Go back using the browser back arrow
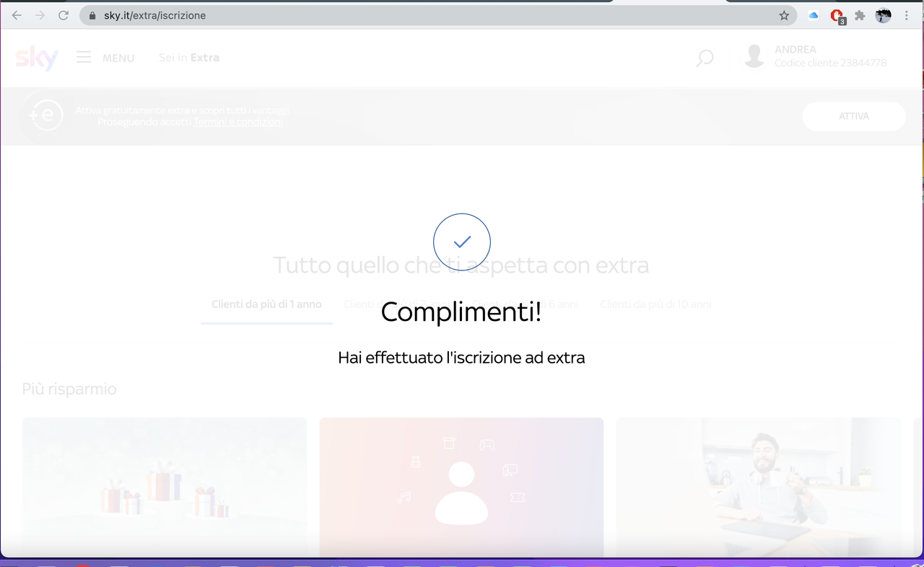 coord(17,15)
